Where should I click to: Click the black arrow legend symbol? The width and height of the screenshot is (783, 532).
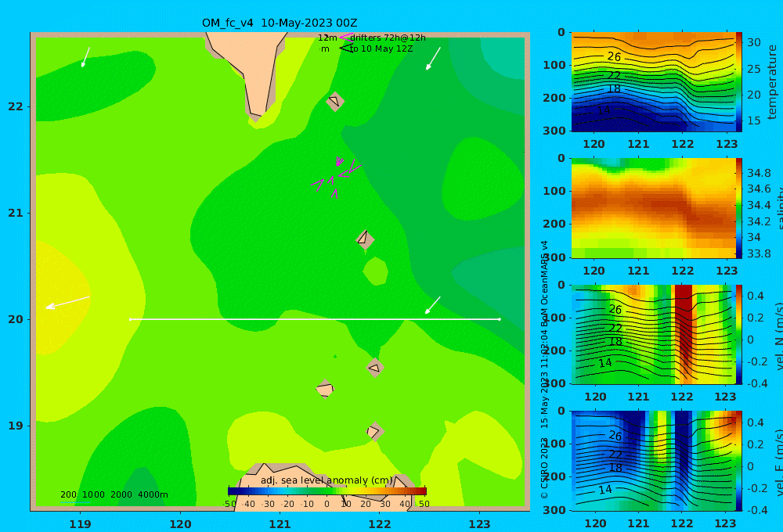(x=345, y=49)
